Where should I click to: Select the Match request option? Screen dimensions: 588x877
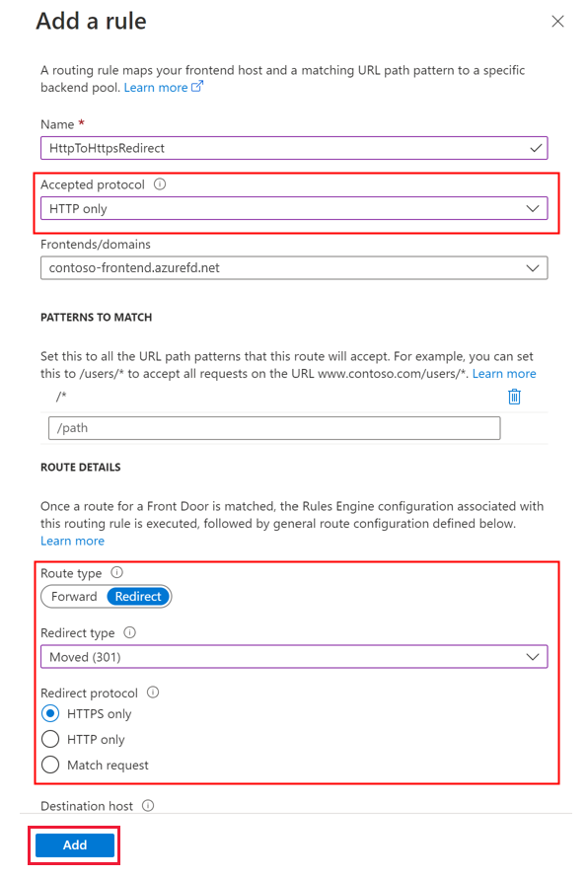coord(50,765)
